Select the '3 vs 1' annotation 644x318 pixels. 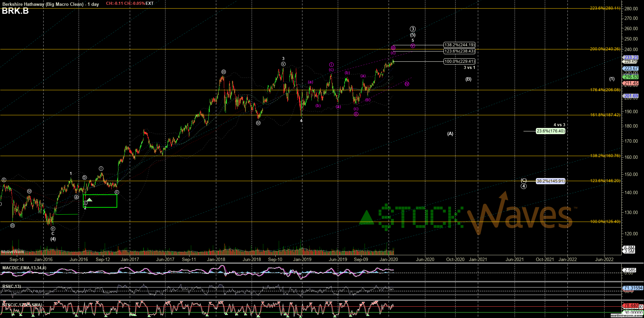tap(469, 68)
